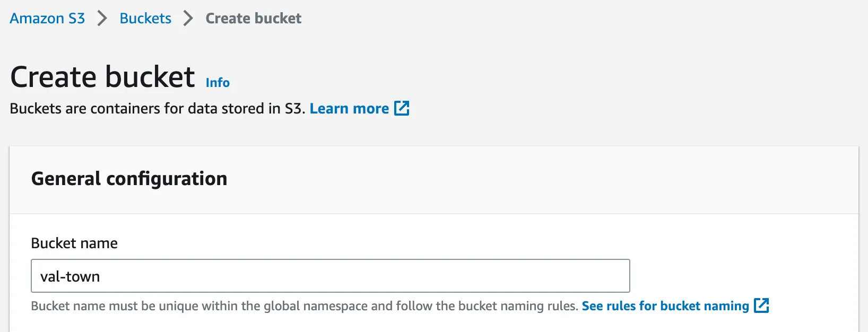Screen dimensions: 868x332
Task: Open the Info link beside Create bucket
Action: 218,83
